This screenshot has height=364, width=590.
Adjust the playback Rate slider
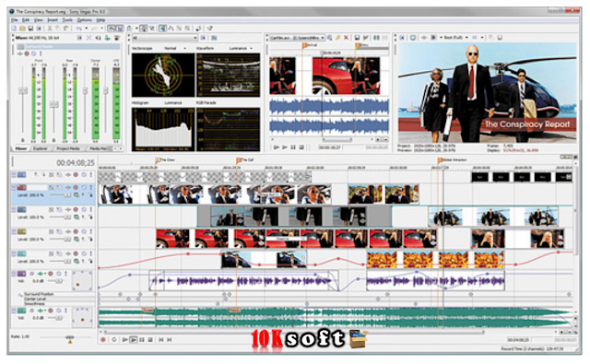69,337
